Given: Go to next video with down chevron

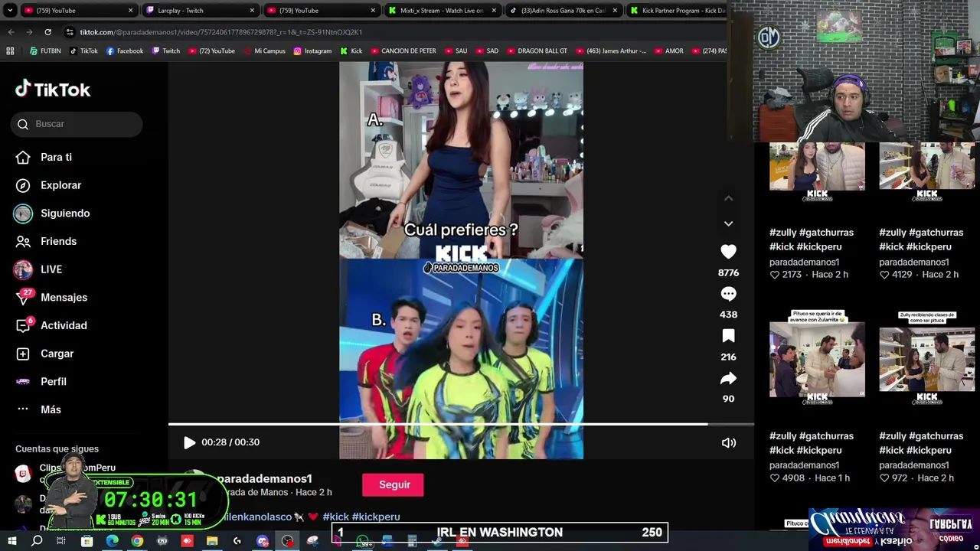Looking at the screenshot, I should click(x=728, y=223).
